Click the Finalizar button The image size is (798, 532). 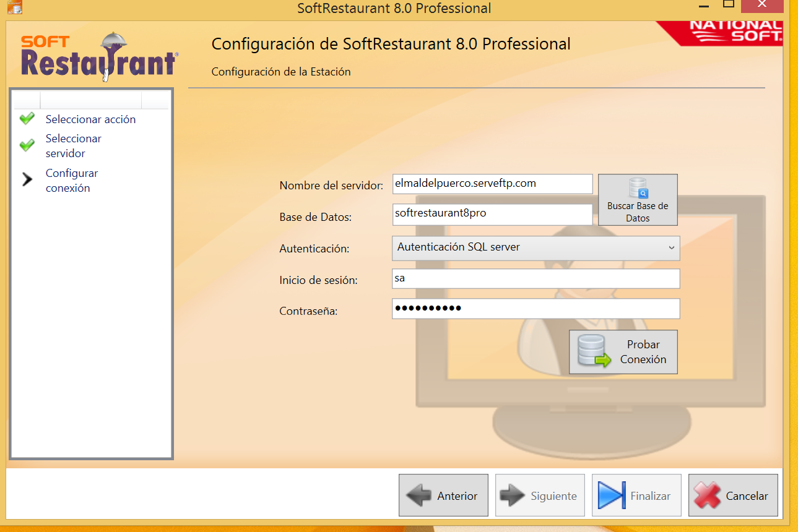pyautogui.click(x=636, y=496)
